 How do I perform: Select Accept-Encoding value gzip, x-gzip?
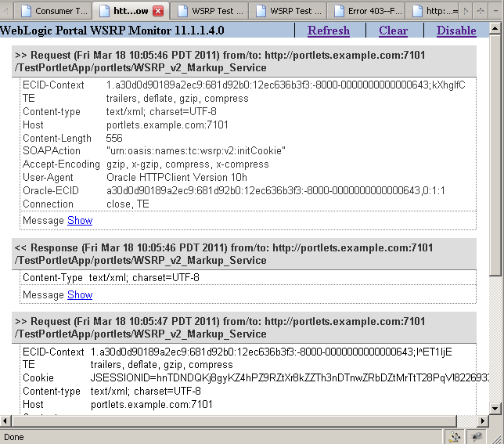point(188,164)
